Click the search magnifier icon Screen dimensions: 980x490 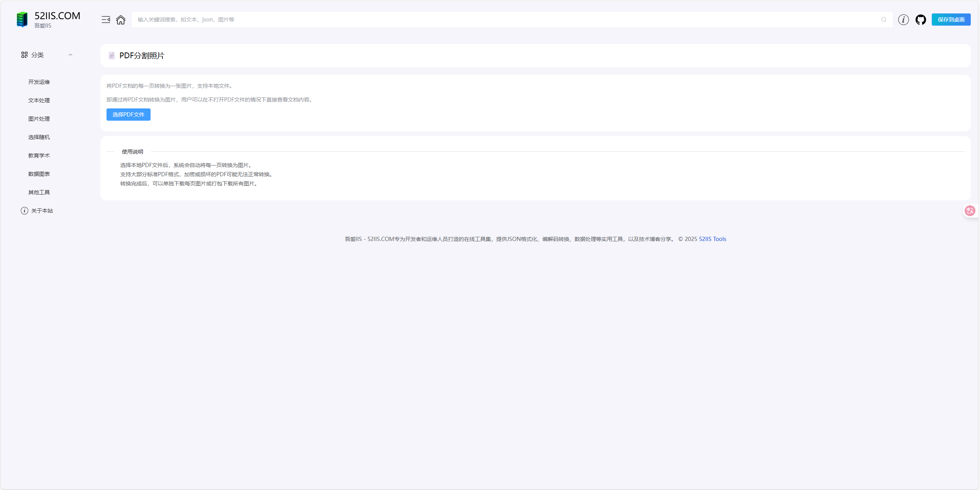(x=883, y=20)
